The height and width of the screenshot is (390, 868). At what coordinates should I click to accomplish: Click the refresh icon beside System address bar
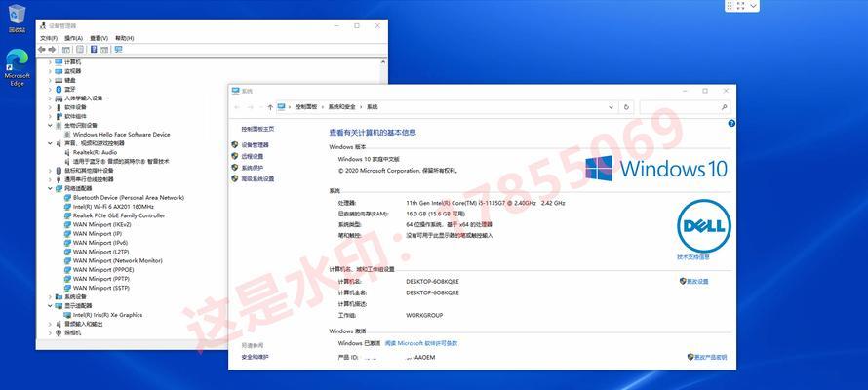[x=627, y=107]
